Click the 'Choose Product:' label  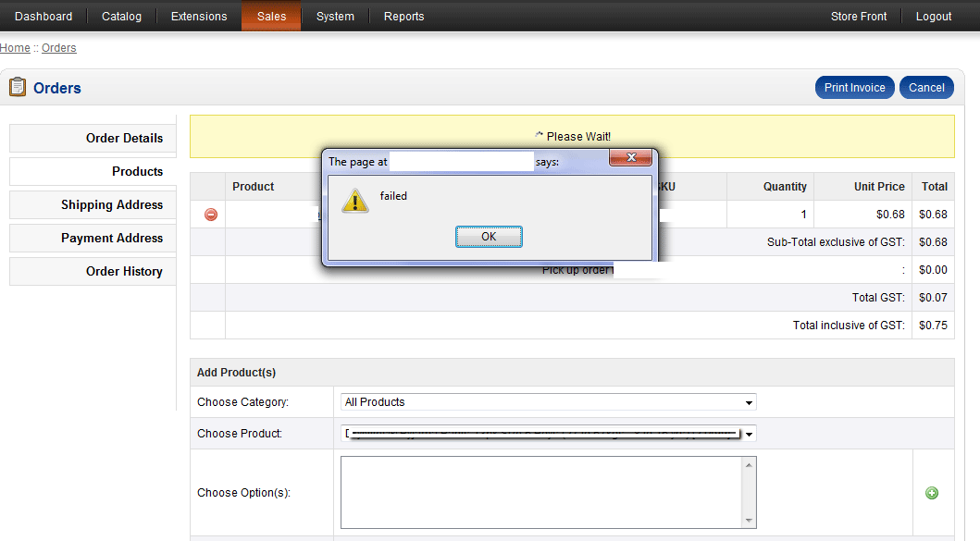click(x=240, y=434)
